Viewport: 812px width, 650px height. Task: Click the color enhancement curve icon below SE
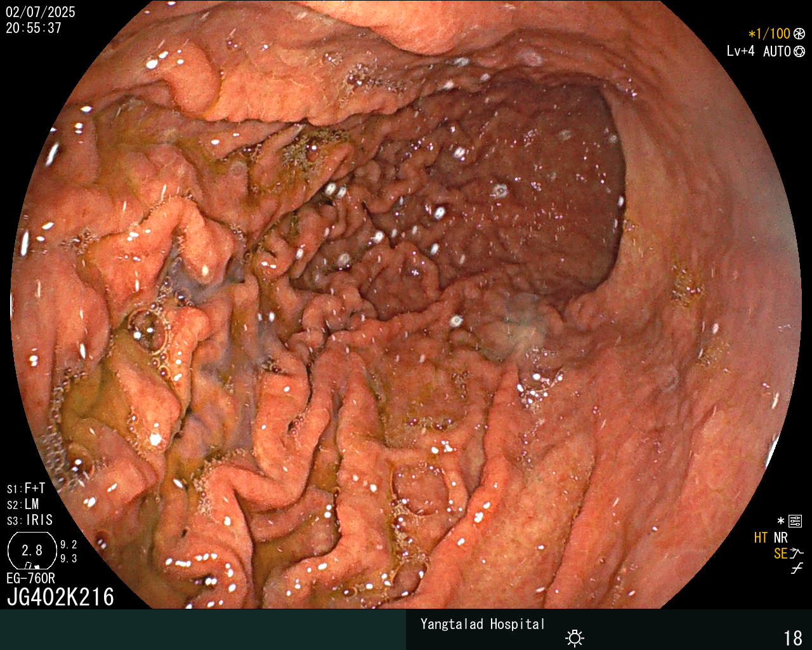(797, 569)
